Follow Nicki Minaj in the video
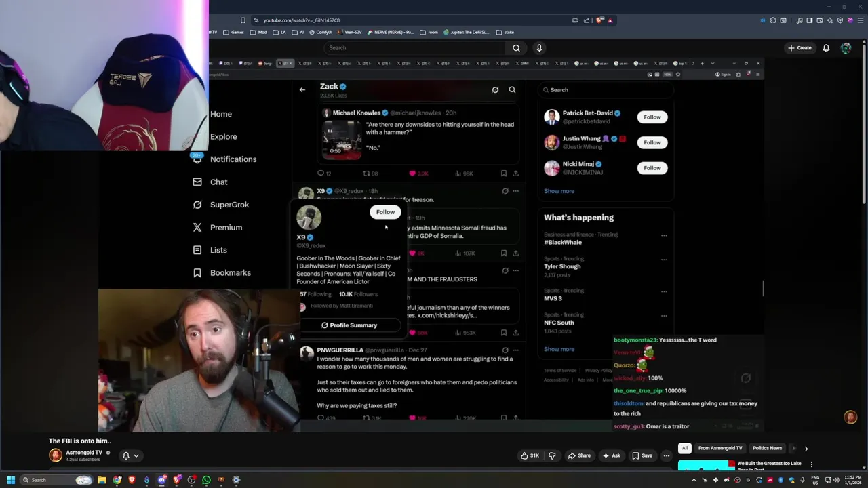 (x=652, y=168)
